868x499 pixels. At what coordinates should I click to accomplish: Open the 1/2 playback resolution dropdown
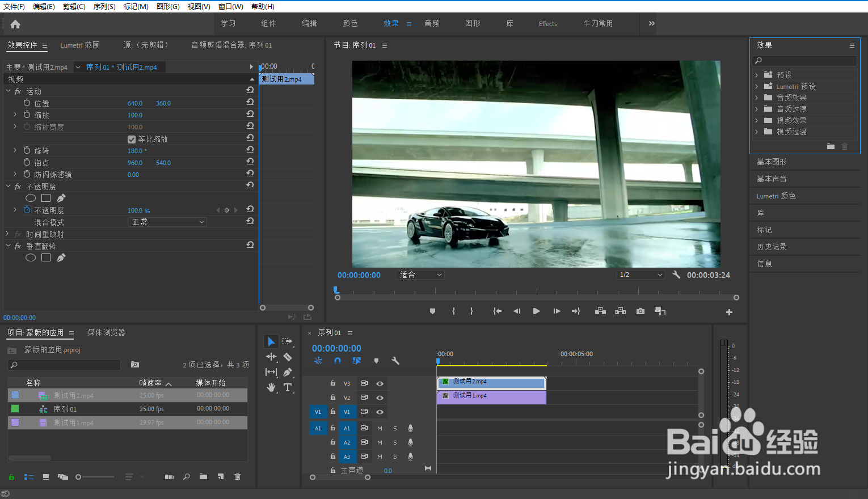click(x=641, y=274)
